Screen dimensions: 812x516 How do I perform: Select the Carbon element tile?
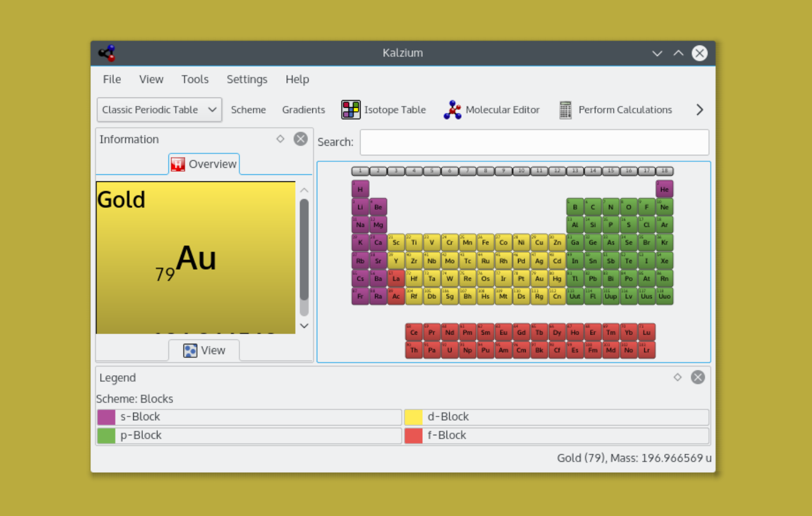(593, 207)
